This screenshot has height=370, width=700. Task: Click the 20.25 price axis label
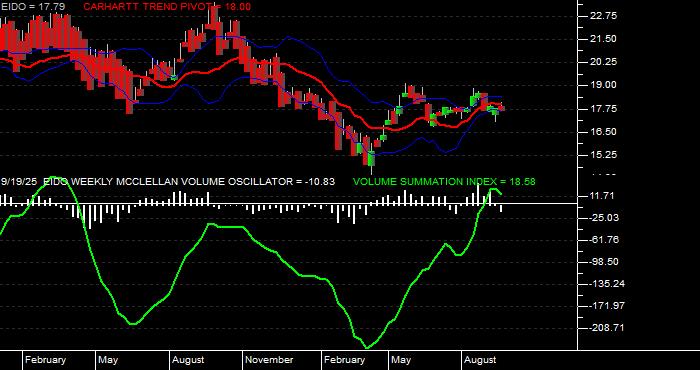point(603,62)
